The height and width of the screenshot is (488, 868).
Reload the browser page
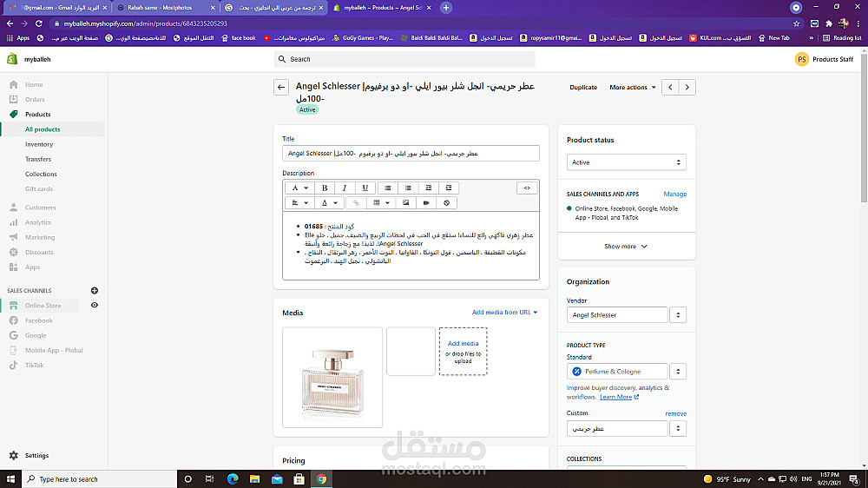coord(39,23)
